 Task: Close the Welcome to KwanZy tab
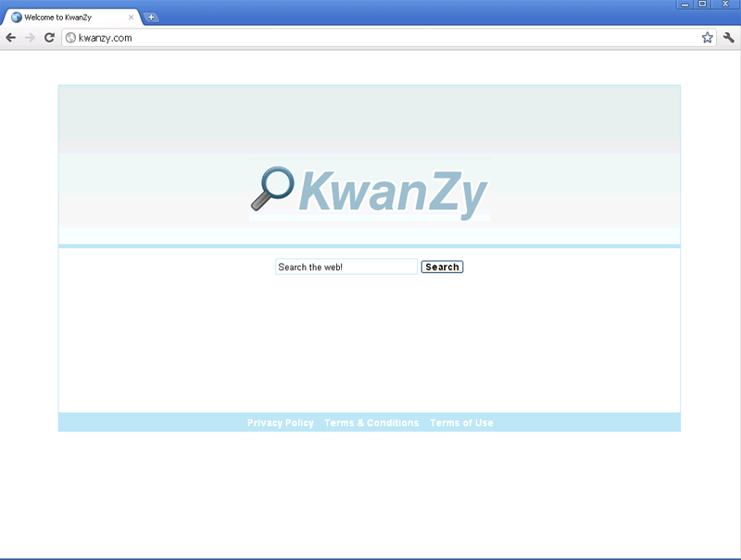131,17
